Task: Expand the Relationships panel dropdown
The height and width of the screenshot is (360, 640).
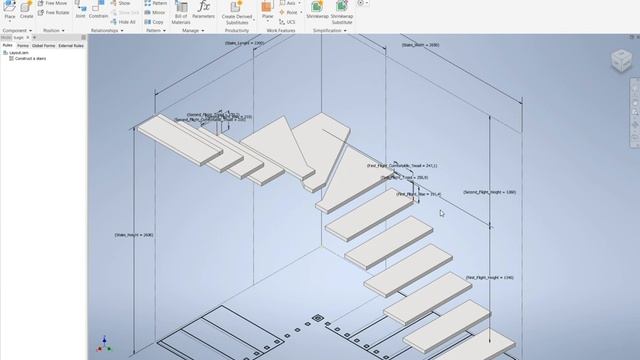Action: [x=122, y=31]
